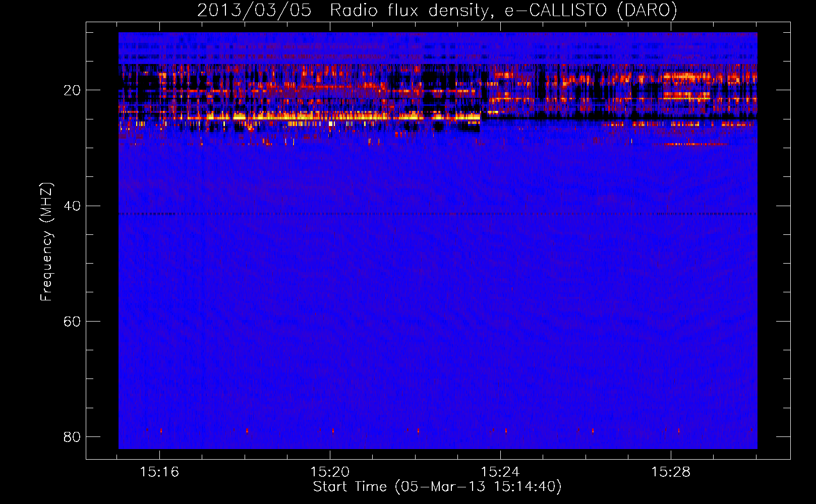Click the "60" frequency tick label

click(x=73, y=321)
